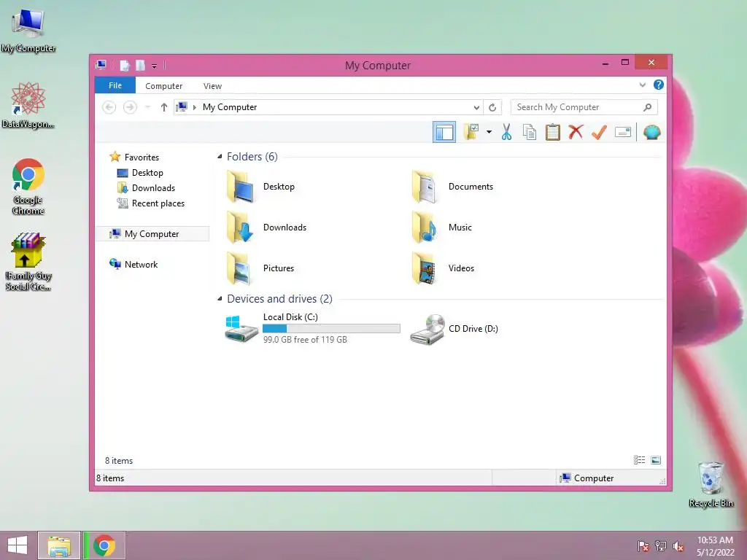This screenshot has width=747, height=560.
Task: Click the Paste clipboard icon
Action: [553, 132]
